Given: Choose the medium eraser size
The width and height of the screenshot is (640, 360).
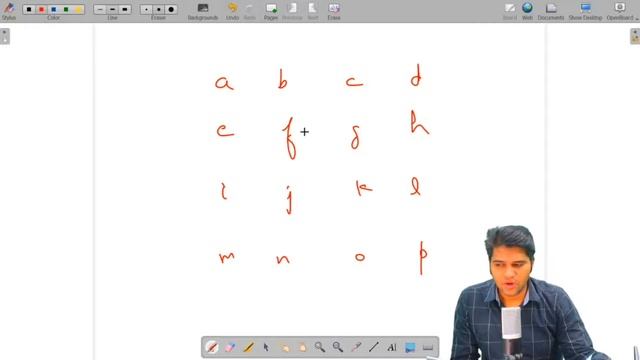Looking at the screenshot, I should pos(158,9).
